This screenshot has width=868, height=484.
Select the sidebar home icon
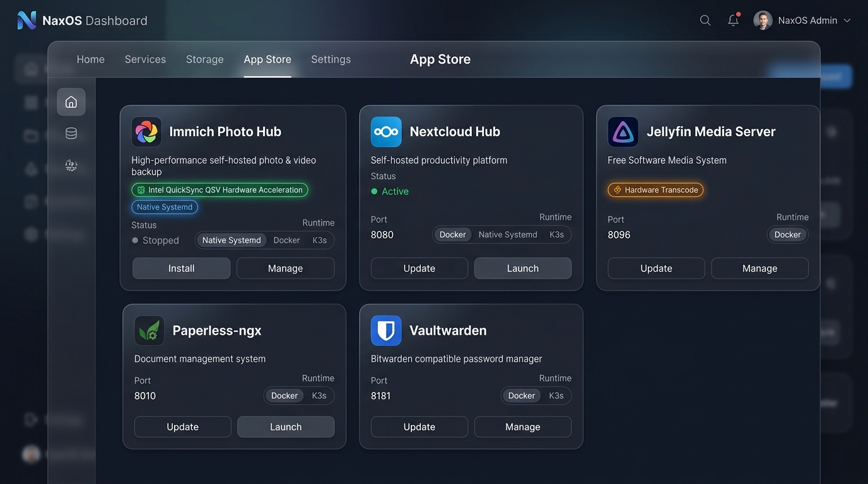(x=71, y=102)
